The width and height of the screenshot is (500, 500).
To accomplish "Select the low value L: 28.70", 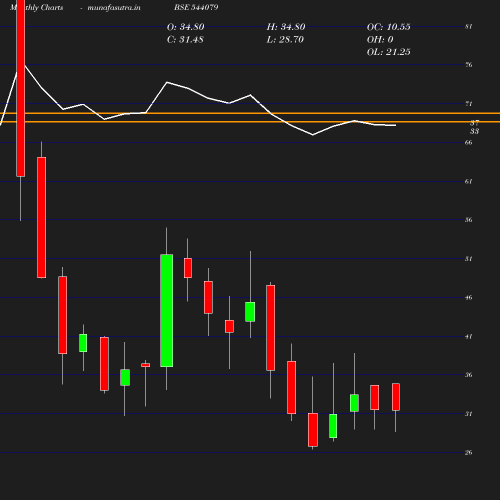I will click(285, 39).
